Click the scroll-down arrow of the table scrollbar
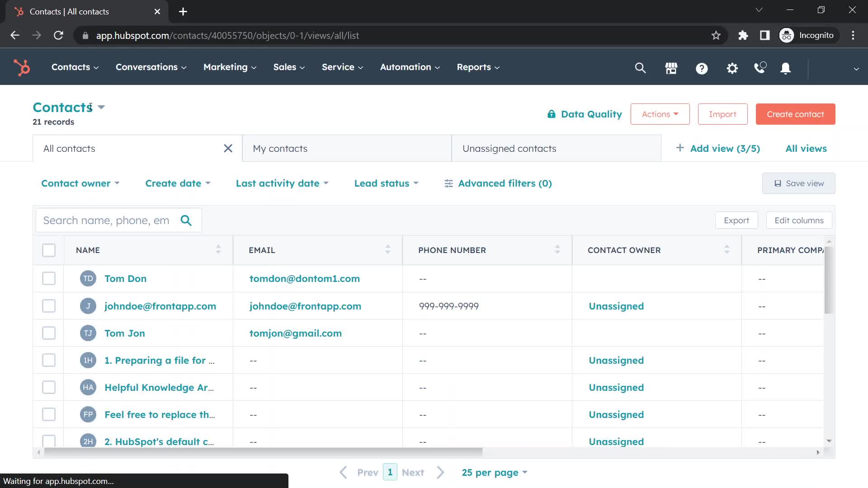This screenshot has width=868, height=488. (x=829, y=441)
